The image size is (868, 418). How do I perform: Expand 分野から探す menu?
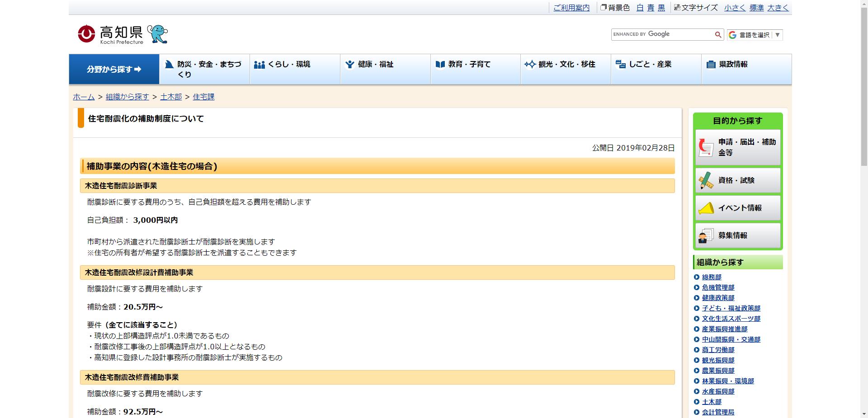point(114,69)
